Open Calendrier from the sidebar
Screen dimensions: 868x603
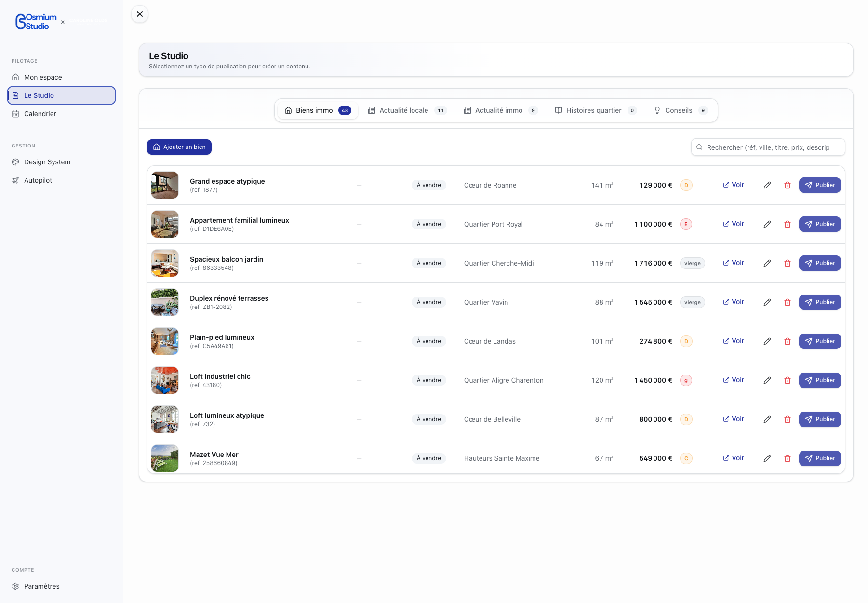(x=62, y=114)
